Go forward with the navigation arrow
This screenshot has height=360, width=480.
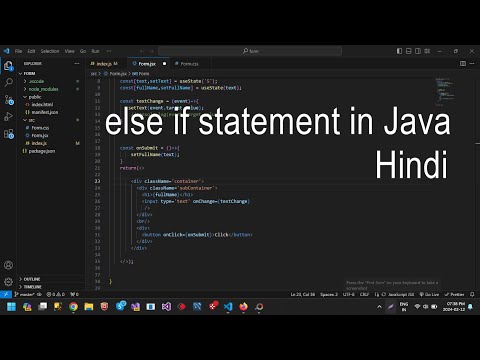151,51
